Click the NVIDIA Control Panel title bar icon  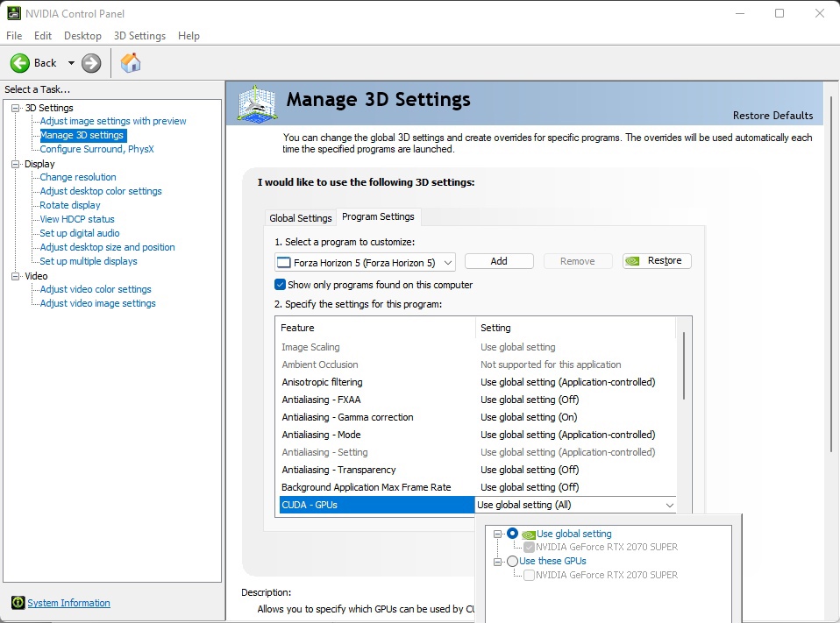tap(13, 13)
